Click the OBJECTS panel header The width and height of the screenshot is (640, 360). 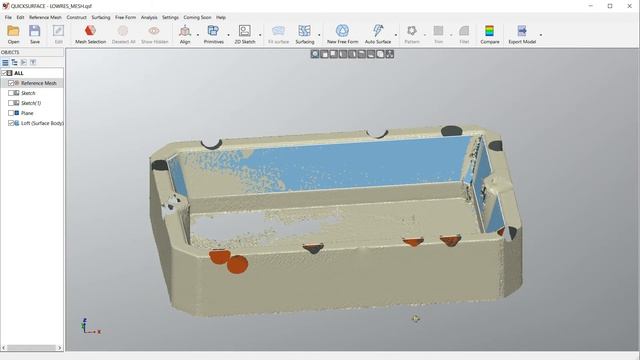[x=32, y=52]
